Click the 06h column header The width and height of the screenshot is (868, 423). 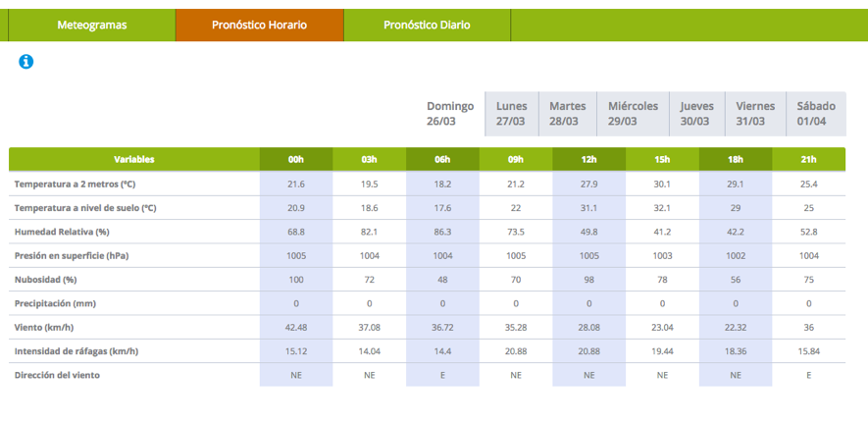[x=442, y=159]
